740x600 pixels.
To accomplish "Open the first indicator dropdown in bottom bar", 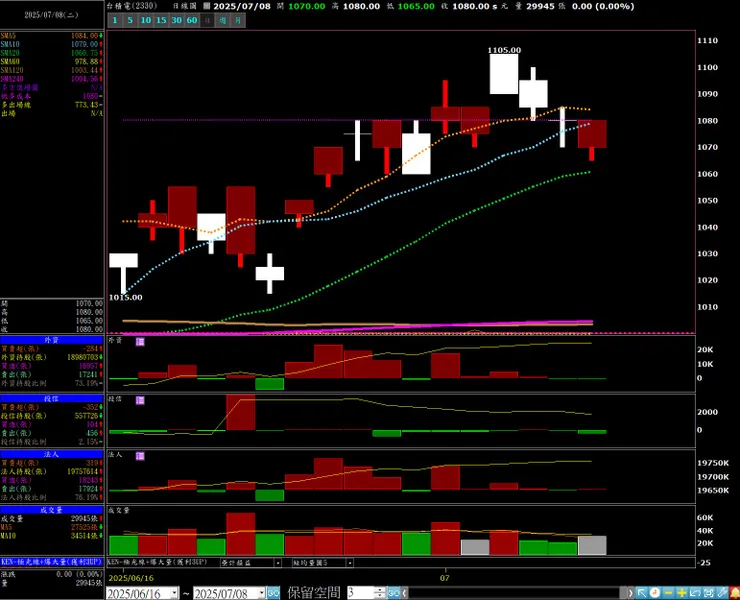I will (278, 563).
